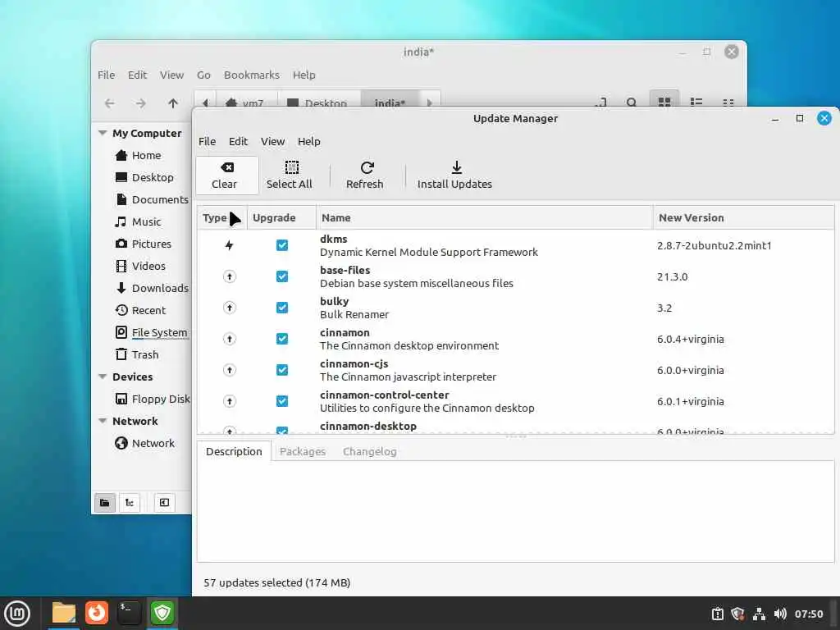The image size is (840, 630).
Task: Open Update Manager View menu
Action: (x=272, y=141)
